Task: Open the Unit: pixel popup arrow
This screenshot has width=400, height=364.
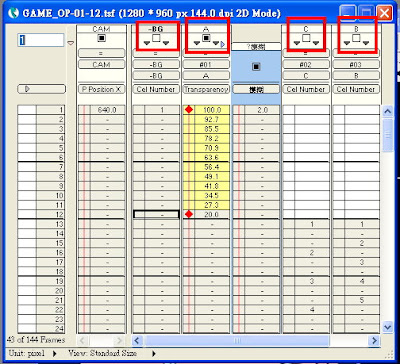Action: [55, 353]
